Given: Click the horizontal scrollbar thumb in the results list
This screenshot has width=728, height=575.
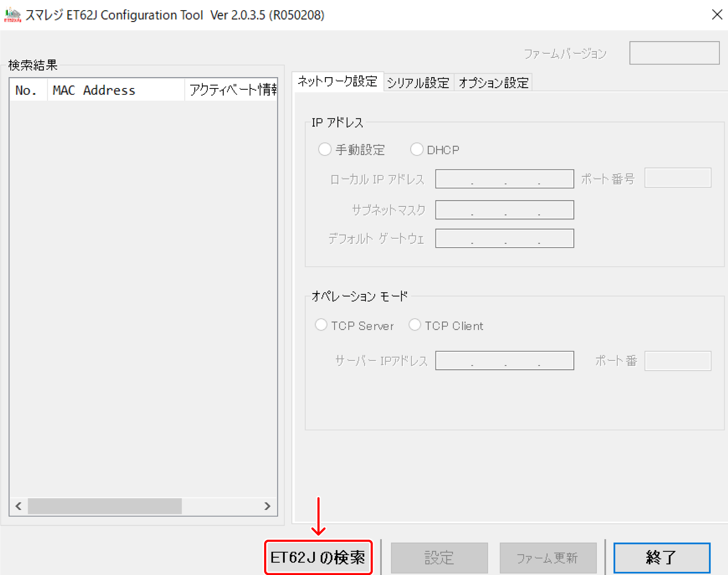Looking at the screenshot, I should pyautogui.click(x=105, y=506).
